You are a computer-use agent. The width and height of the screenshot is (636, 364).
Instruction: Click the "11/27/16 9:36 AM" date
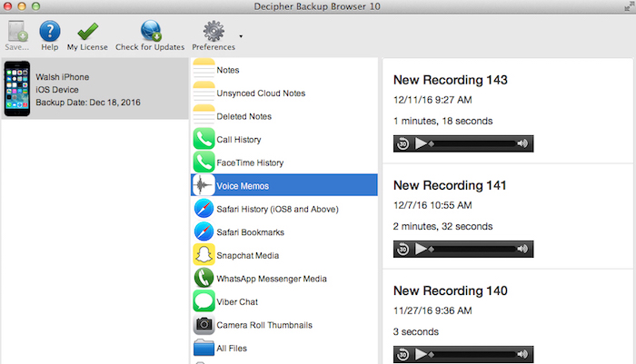432,310
